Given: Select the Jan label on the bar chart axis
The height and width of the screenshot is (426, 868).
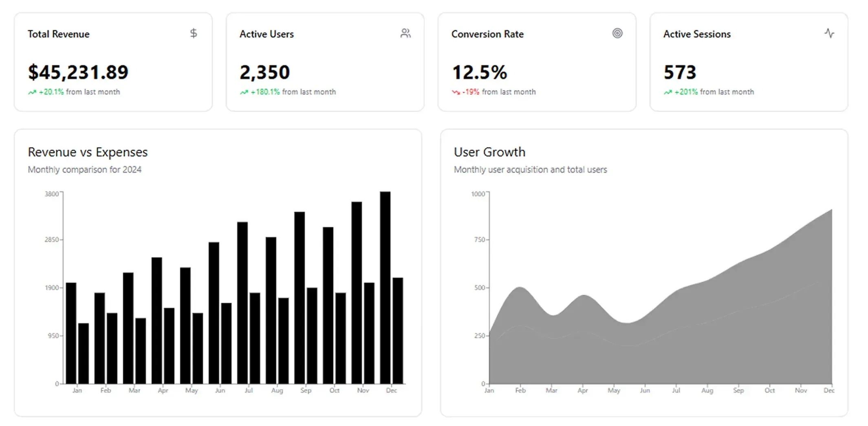Looking at the screenshot, I should (x=77, y=390).
